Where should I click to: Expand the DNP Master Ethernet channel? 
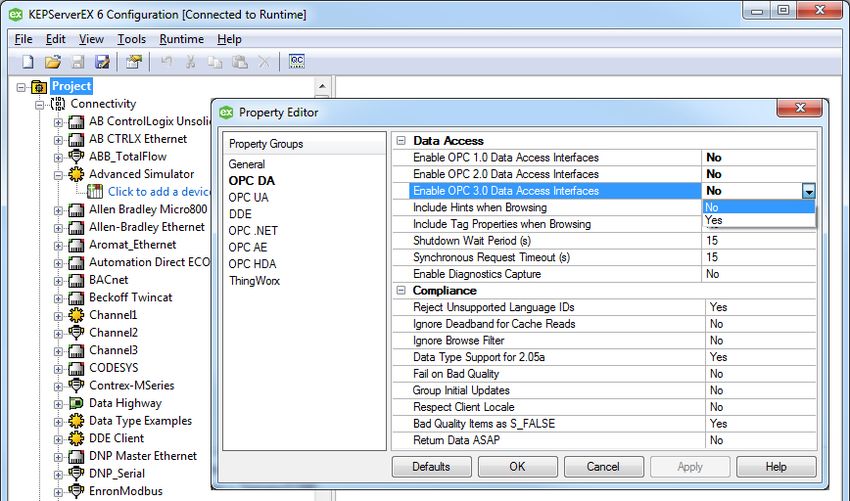coord(58,457)
